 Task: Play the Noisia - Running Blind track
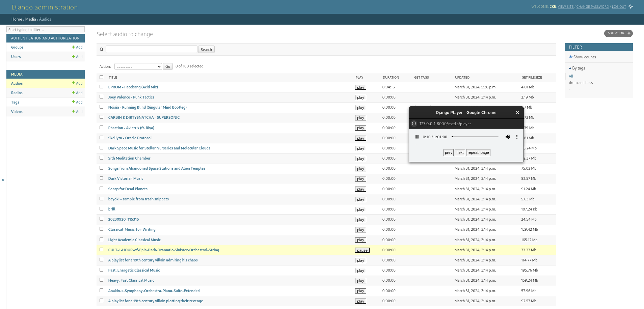(360, 108)
